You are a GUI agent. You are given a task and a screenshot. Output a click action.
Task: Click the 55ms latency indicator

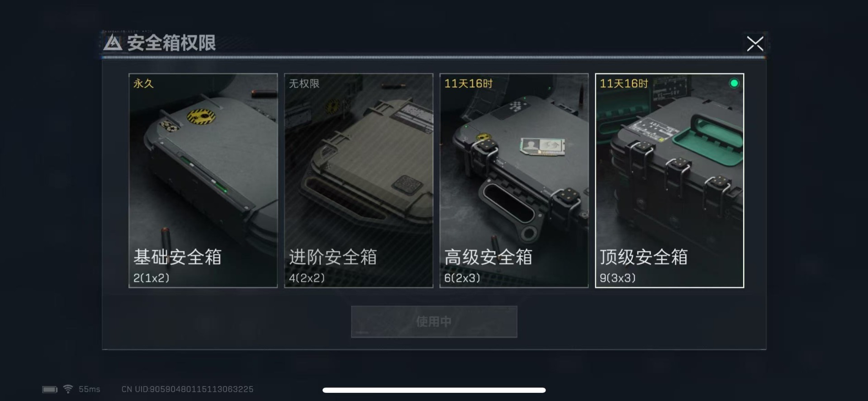point(90,389)
